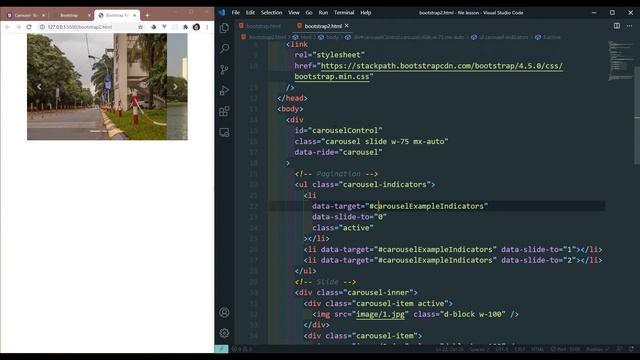Open the browser extensions puzzle icon

pos(186,27)
